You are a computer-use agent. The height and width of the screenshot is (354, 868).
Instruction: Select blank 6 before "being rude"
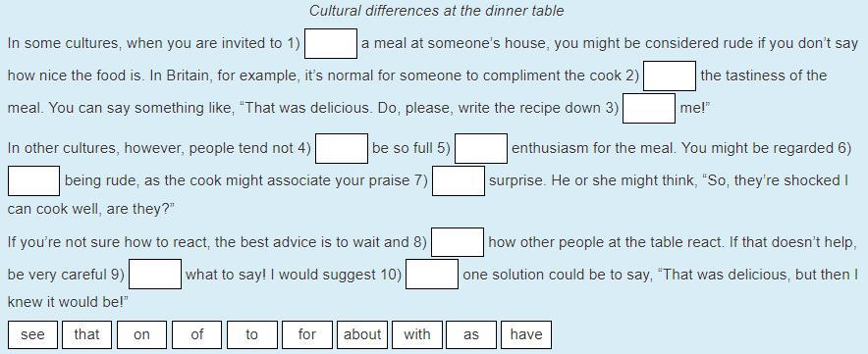tap(33, 180)
